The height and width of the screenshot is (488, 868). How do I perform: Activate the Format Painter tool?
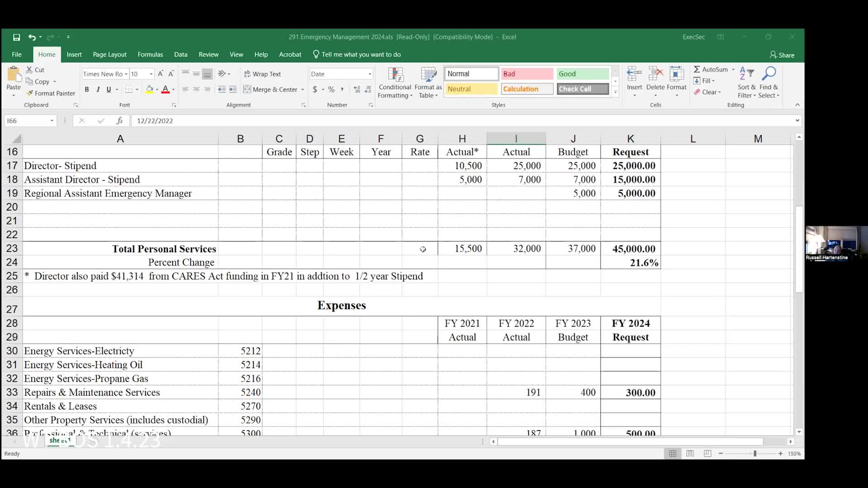(x=50, y=93)
